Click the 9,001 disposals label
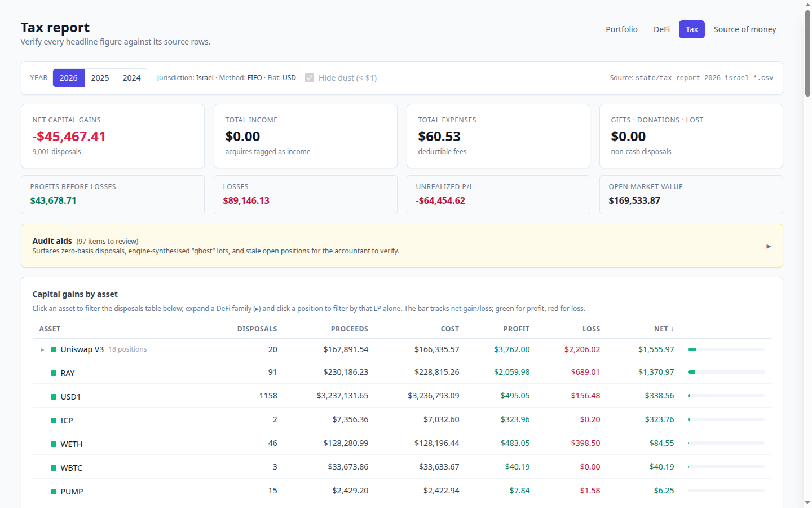The width and height of the screenshot is (812, 508). pos(56,152)
